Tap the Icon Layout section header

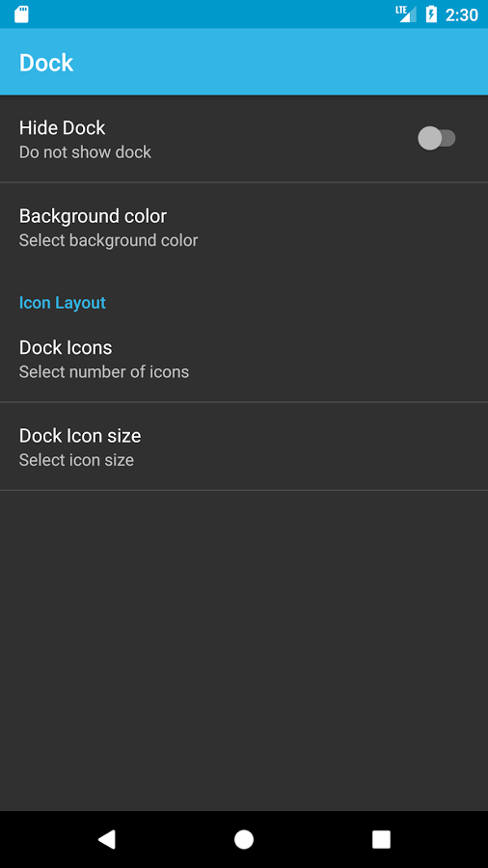[63, 303]
